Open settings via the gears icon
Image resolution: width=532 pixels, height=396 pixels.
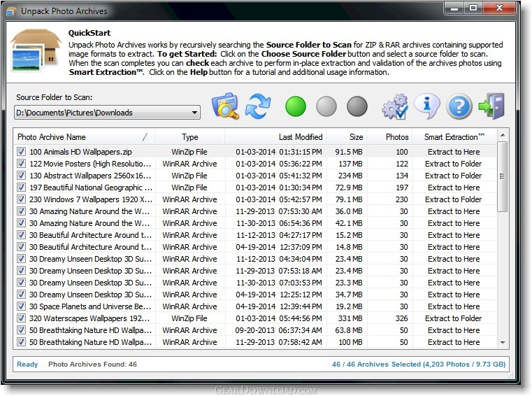point(395,106)
